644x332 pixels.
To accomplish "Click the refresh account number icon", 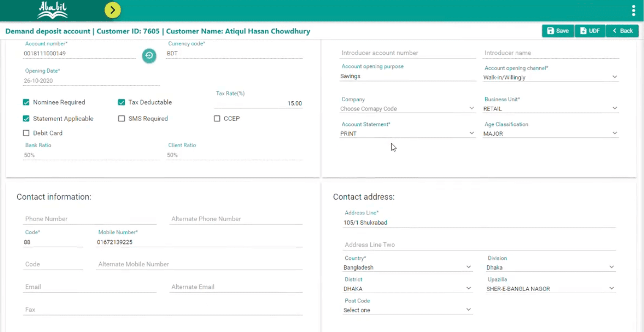I will tap(149, 55).
